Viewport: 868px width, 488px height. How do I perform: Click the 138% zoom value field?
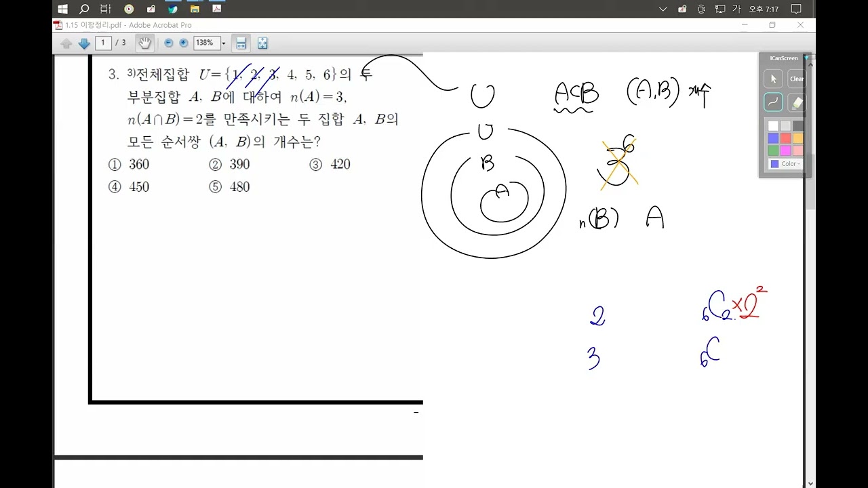coord(205,43)
